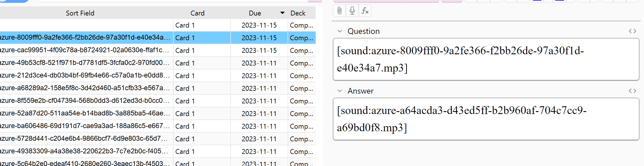Image resolution: width=644 pixels, height=166 pixels.
Task: Open the HTML editor for the Answer field
Action: point(632,91)
